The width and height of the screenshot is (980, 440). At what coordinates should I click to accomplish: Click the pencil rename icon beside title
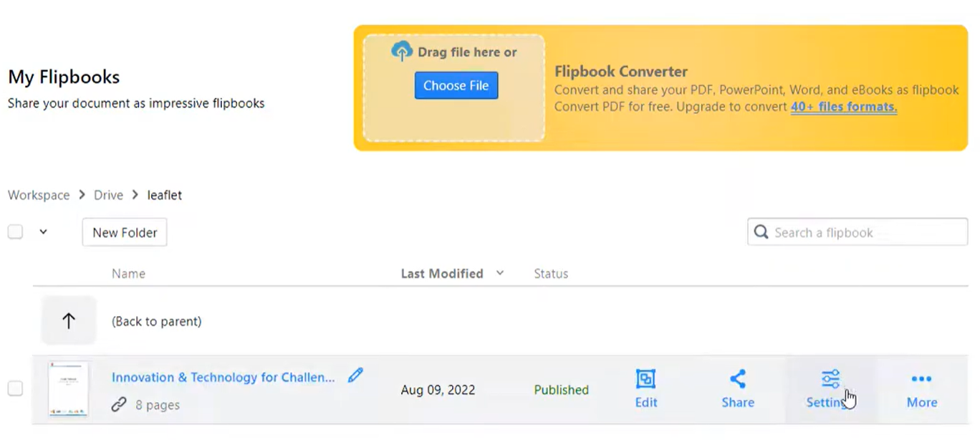tap(355, 376)
